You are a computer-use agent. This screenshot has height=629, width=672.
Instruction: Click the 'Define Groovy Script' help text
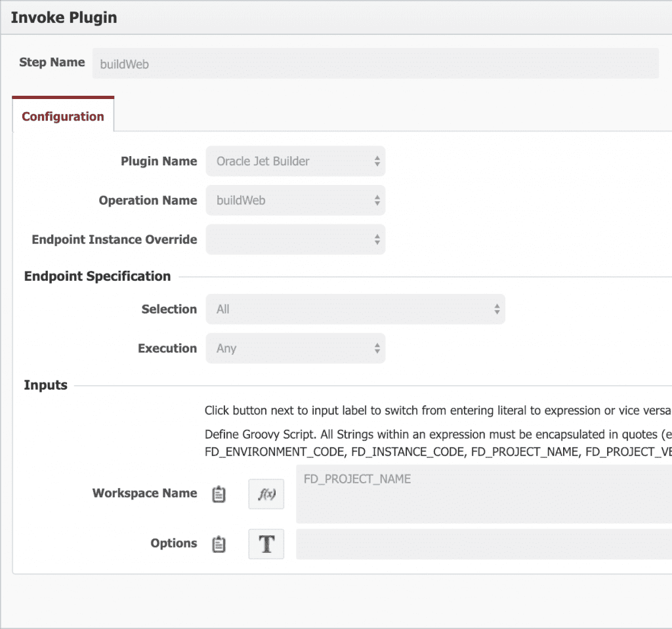point(438,434)
